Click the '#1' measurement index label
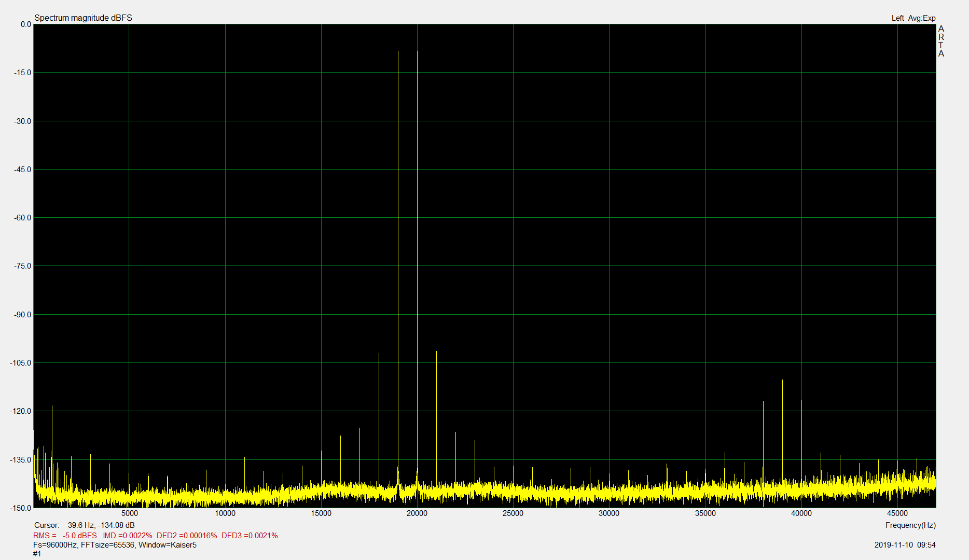The image size is (969, 560). pos(37,554)
